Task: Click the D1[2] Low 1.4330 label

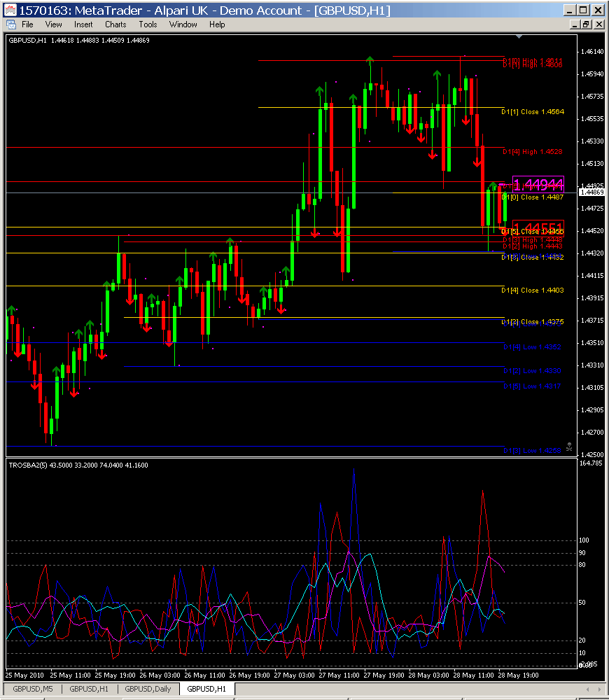Action: (532, 370)
